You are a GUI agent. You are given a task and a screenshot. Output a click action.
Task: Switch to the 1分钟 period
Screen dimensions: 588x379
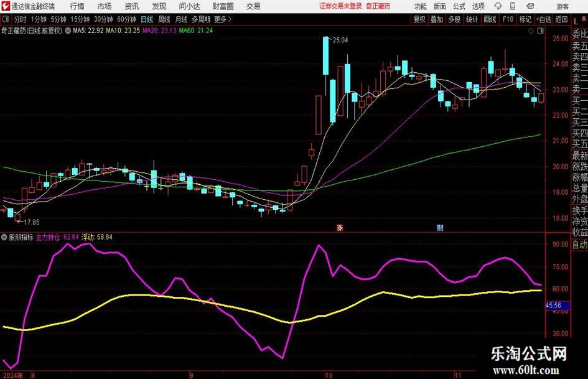point(39,19)
